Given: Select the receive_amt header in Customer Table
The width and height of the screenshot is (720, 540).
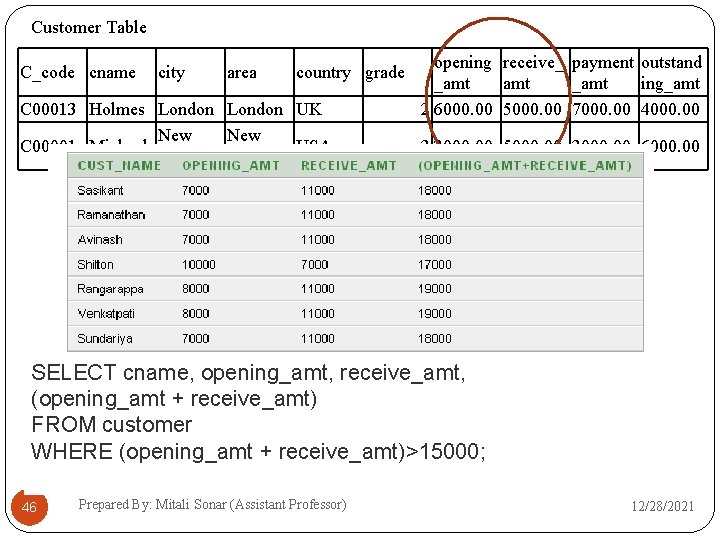Looking at the screenshot, I should click(533, 73).
